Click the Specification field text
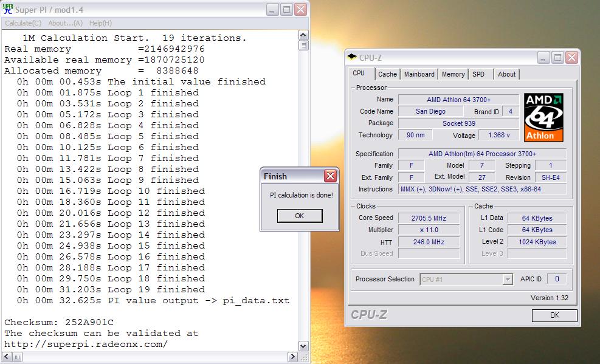Screen dimensions: 600x364 pyautogui.click(x=482, y=154)
